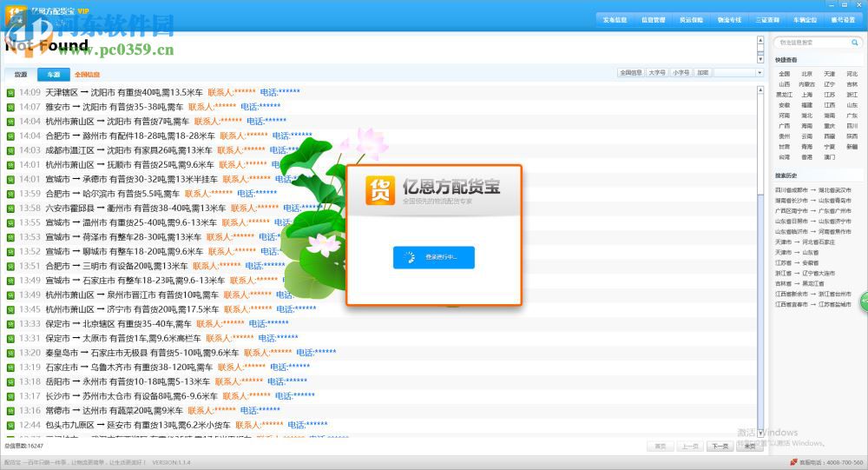Click green icon of 13:20 秦皇岛市 row
The width and height of the screenshot is (868, 470).
pyautogui.click(x=10, y=353)
